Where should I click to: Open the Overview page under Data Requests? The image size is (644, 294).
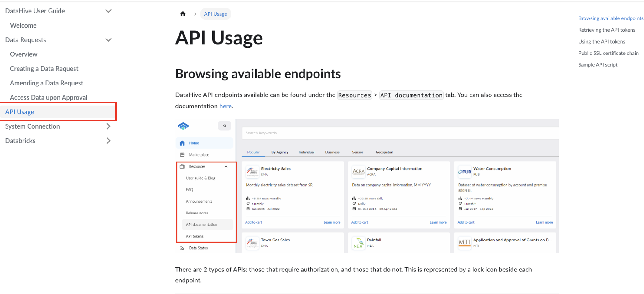pyautogui.click(x=23, y=54)
